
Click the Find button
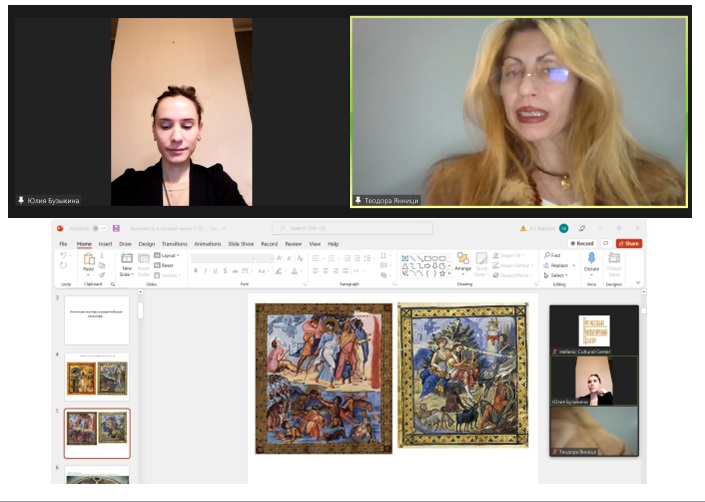[x=552, y=255]
